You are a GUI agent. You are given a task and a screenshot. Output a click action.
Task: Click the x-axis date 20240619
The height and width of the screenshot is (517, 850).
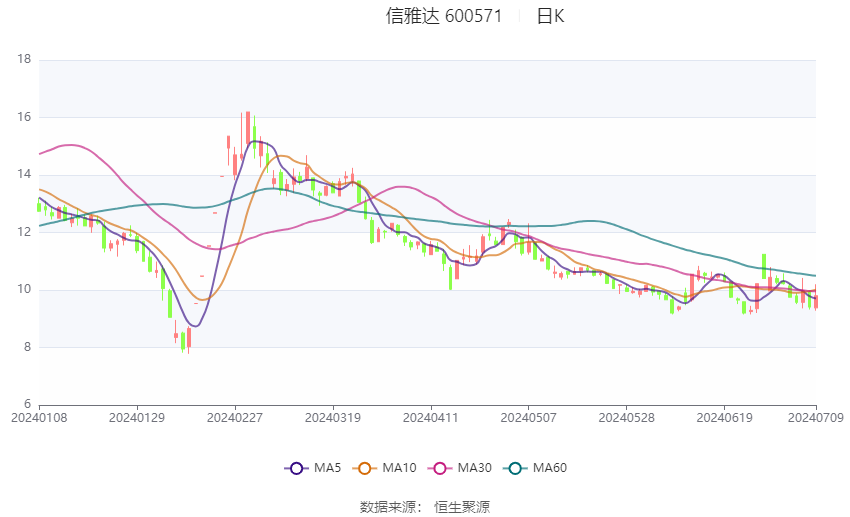(x=724, y=418)
